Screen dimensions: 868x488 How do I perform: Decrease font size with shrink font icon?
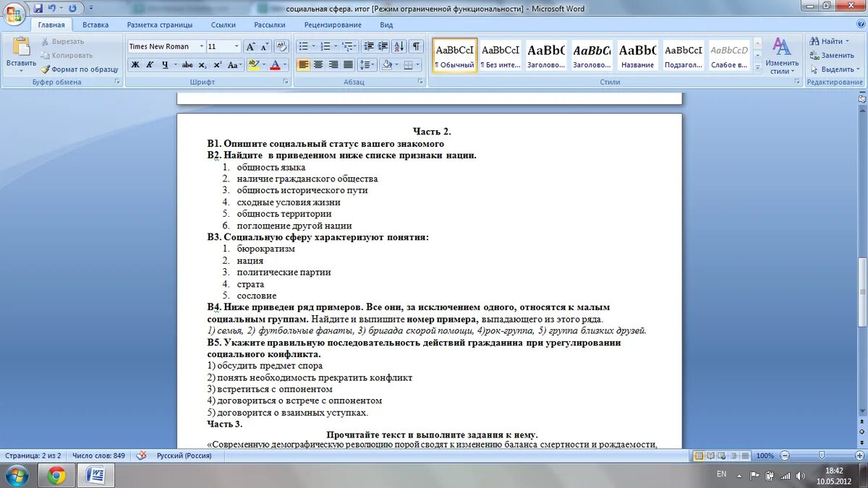[x=265, y=46]
